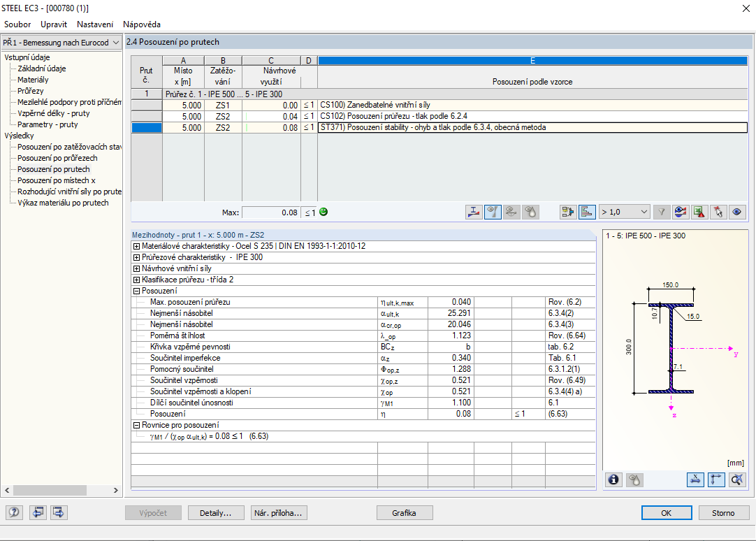Click the Max value field 0.08
This screenshot has width=756, height=541.
tap(271, 212)
